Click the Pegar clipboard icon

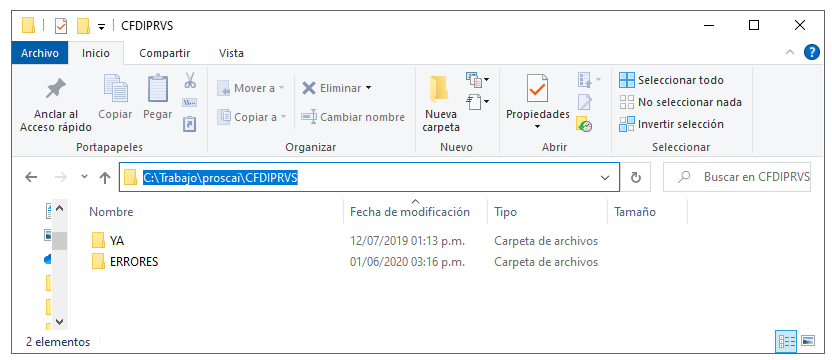point(158,89)
